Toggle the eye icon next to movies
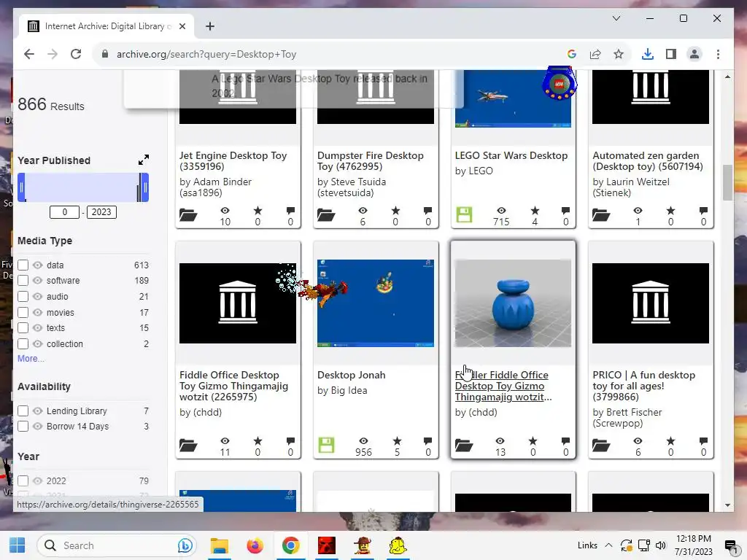This screenshot has height=560, width=747. tap(38, 312)
